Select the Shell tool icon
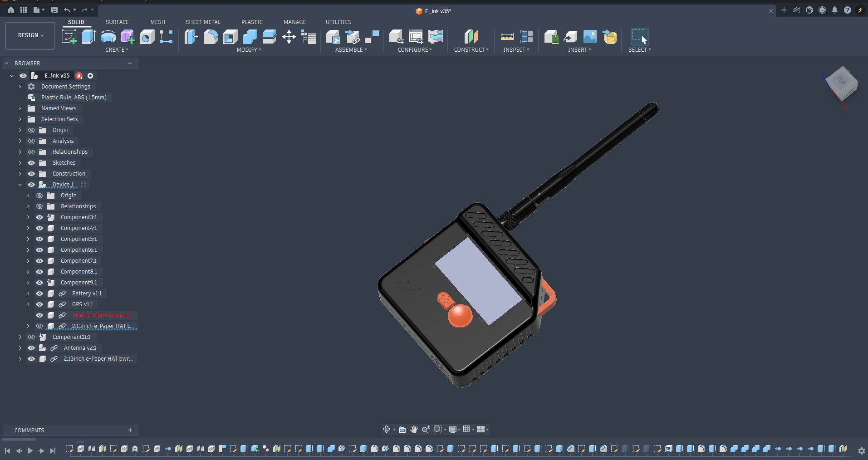The height and width of the screenshot is (460, 868). 230,37
